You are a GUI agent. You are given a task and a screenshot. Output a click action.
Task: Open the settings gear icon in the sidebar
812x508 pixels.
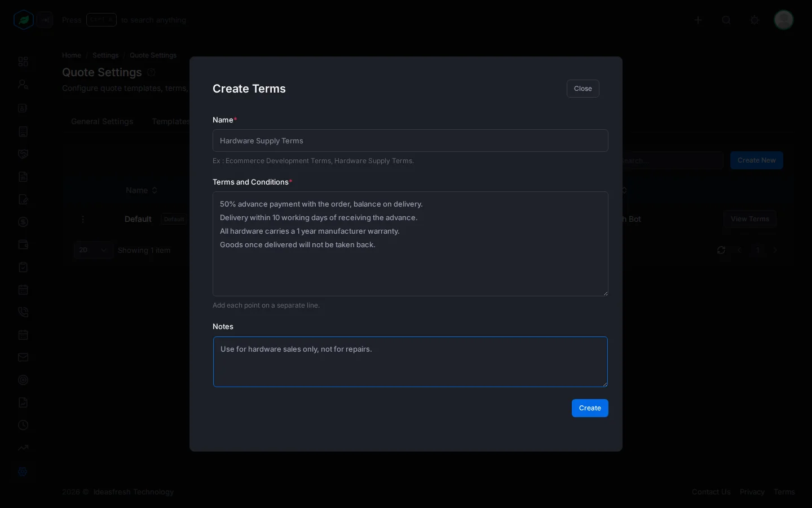23,471
